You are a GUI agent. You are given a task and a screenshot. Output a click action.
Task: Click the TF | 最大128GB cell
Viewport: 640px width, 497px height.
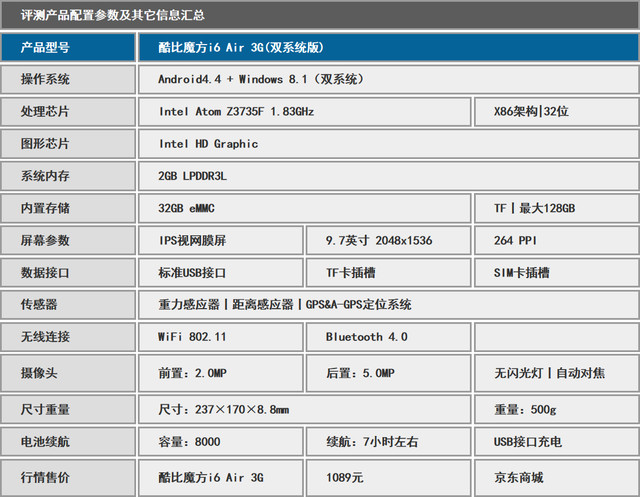tap(557, 208)
